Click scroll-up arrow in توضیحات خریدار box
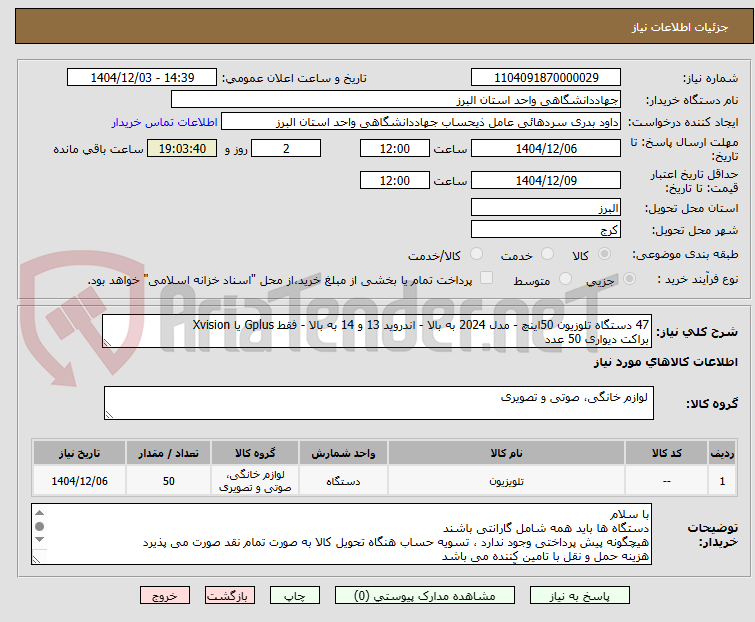Image resolution: width=755 pixels, height=622 pixels. [39, 513]
